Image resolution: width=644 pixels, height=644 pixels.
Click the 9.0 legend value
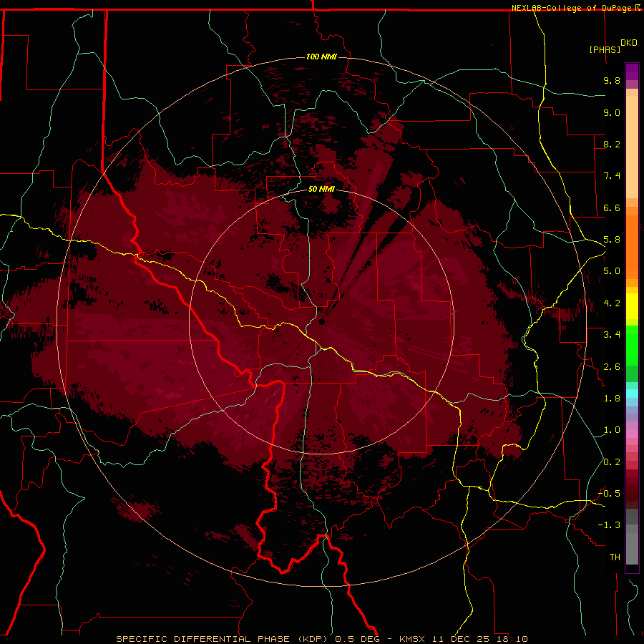tap(612, 112)
